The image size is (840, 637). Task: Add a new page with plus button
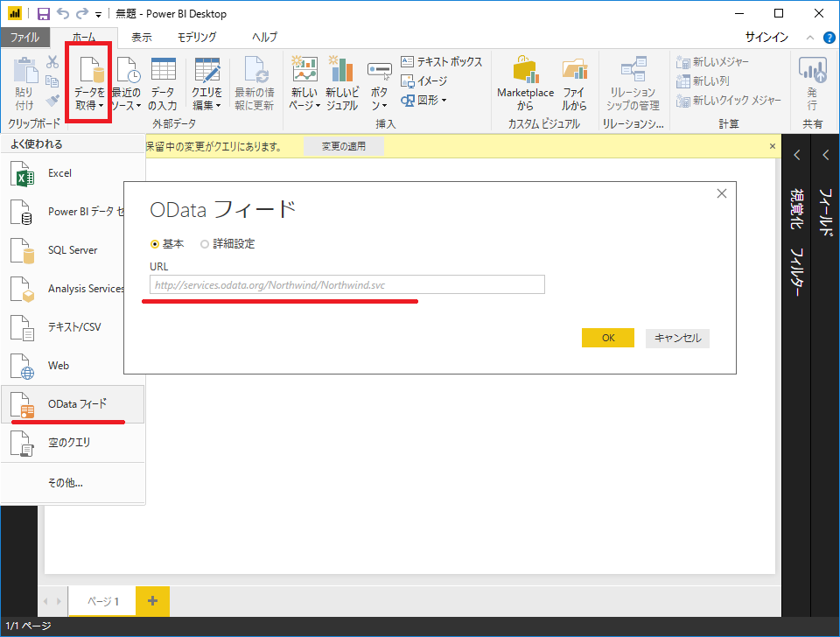[x=152, y=601]
